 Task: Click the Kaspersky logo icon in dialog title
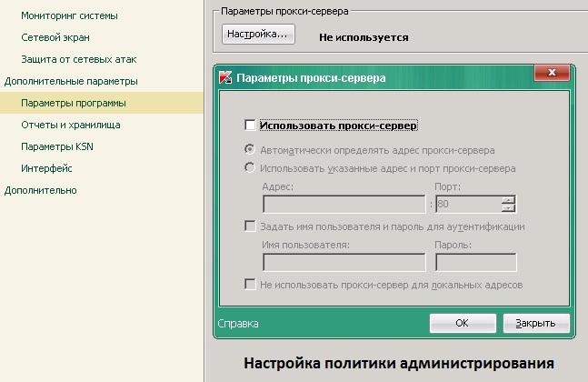(225, 78)
